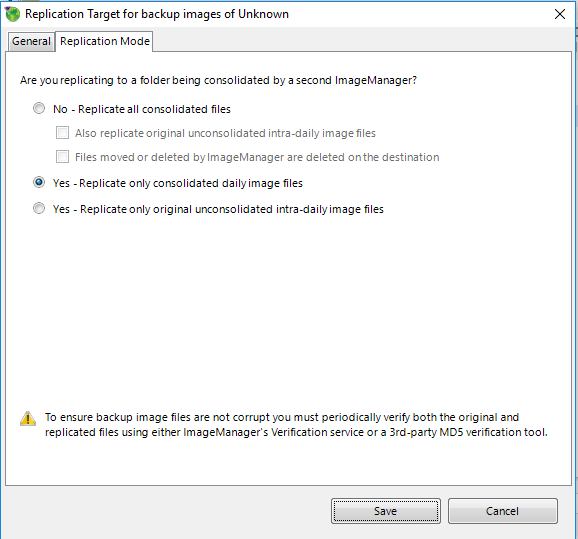The height and width of the screenshot is (539, 578).
Task: Tick 'Files moved or deleted by ImageManager' checkbox
Action: click(x=62, y=157)
